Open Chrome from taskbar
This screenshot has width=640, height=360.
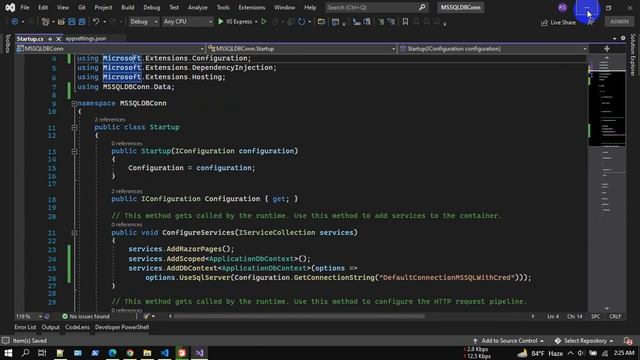point(130,353)
